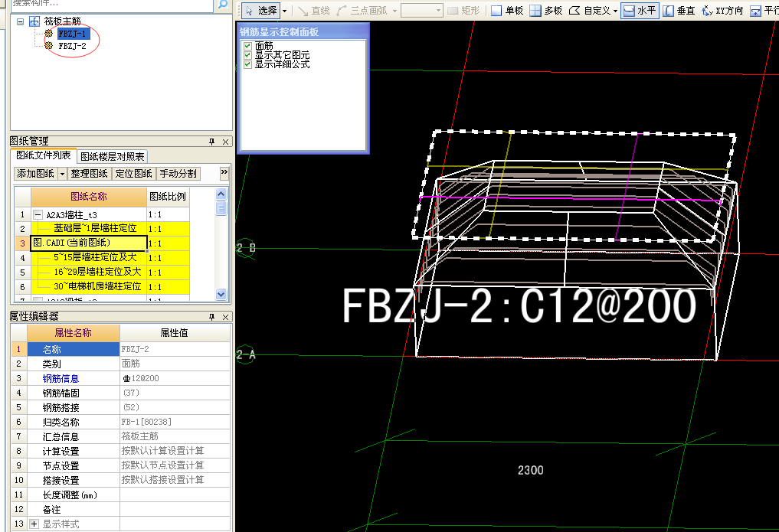This screenshot has width=779, height=532.
Task: Open the 三点画弧 dropdown arrow
Action: [x=395, y=11]
